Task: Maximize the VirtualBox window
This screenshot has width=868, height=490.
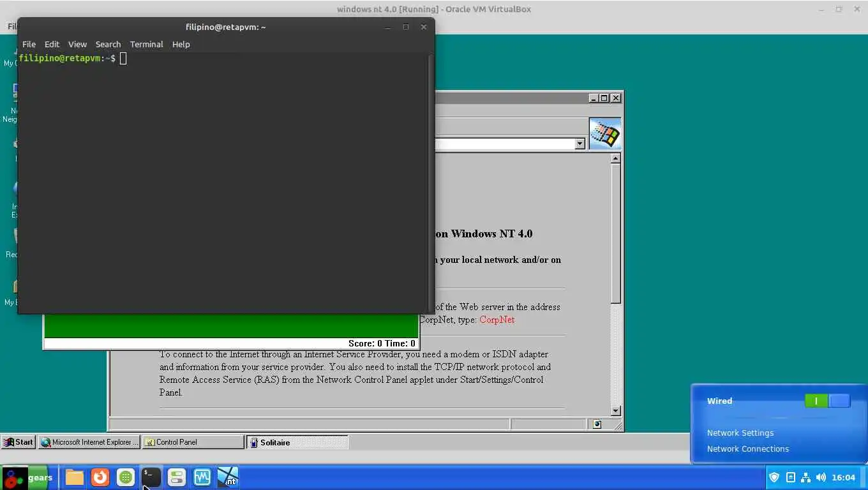Action: [x=839, y=9]
